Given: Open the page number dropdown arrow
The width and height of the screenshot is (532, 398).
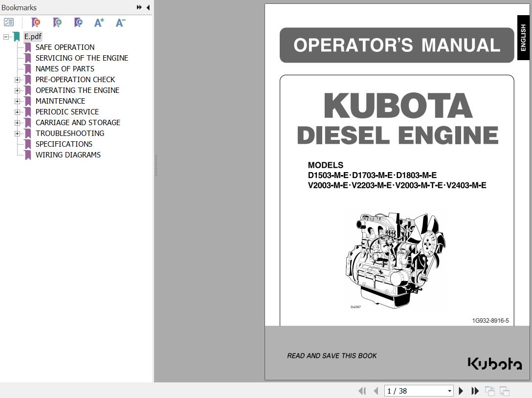Looking at the screenshot, I should (x=449, y=391).
